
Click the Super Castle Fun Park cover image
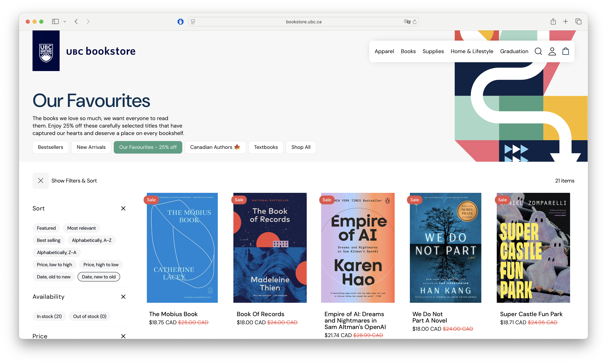coord(533,247)
